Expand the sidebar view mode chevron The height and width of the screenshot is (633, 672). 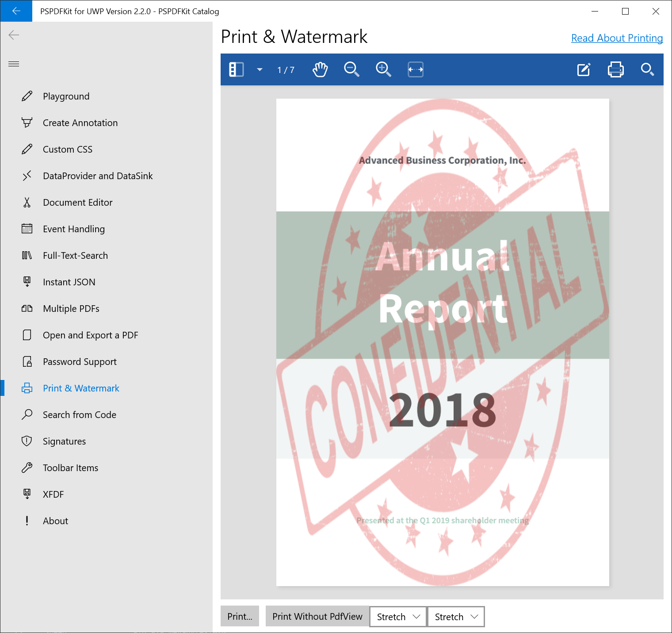pyautogui.click(x=260, y=69)
